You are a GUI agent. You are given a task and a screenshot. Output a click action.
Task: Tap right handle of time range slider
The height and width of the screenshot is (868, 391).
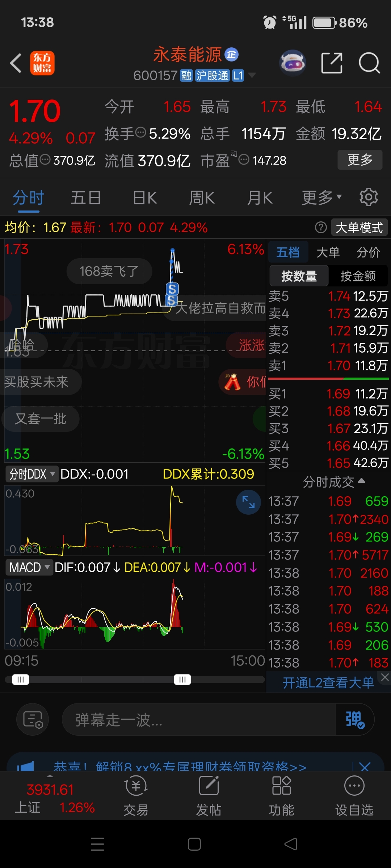(x=182, y=680)
